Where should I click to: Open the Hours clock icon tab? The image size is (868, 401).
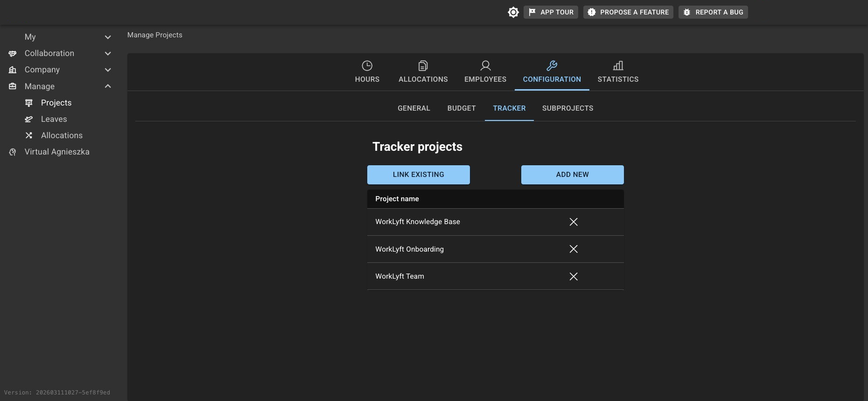pyautogui.click(x=367, y=72)
